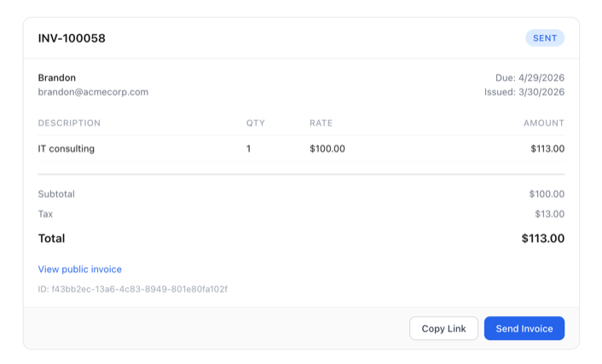
Task: Click the AMOUNT column header
Action: (543, 124)
